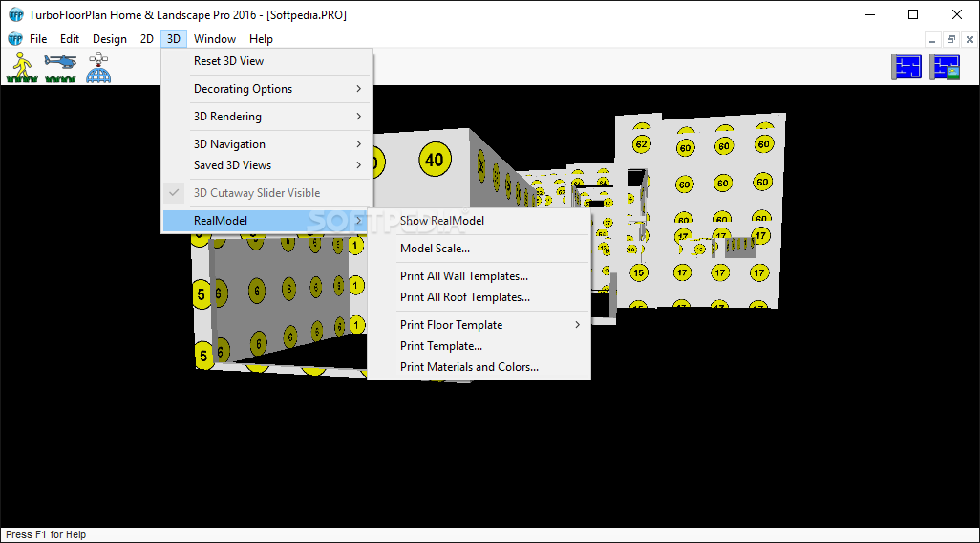Minimize the inner document window
Screen dimensions: 980x543
pos(932,39)
